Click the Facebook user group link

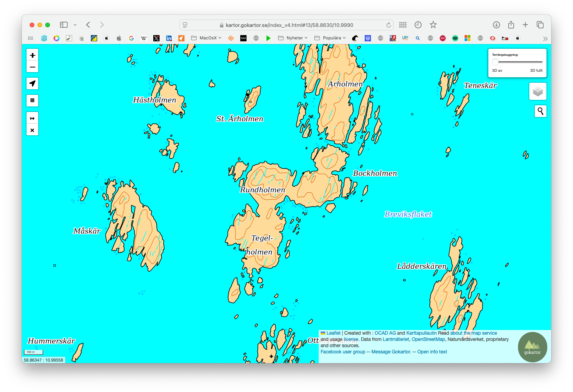pos(343,352)
